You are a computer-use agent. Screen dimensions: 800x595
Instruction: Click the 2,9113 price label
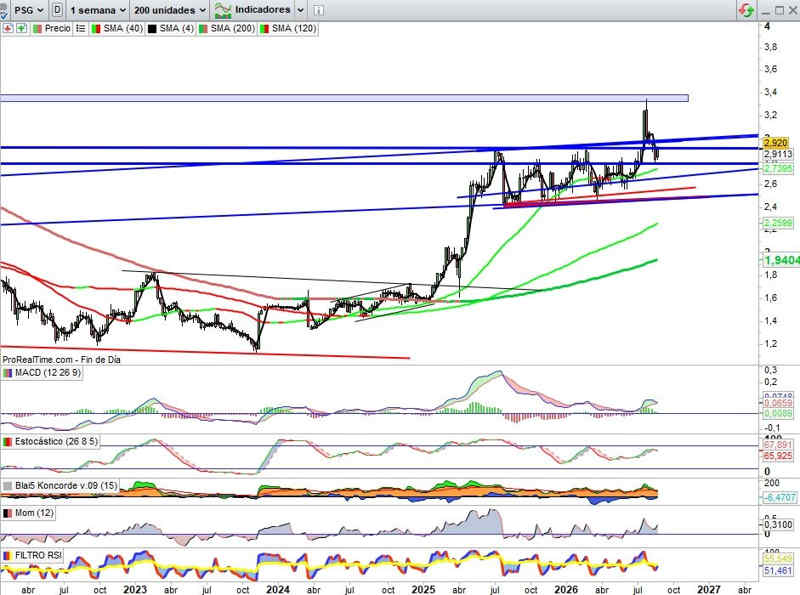[x=779, y=154]
